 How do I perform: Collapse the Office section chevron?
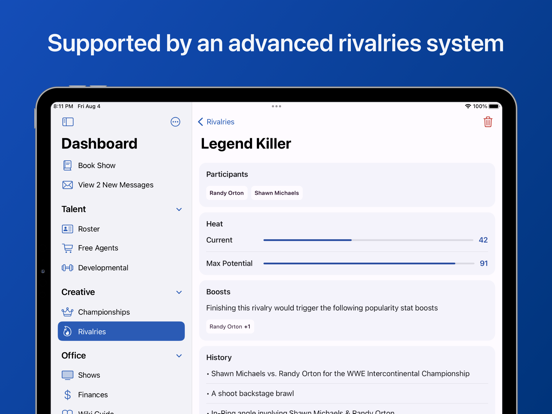click(179, 356)
